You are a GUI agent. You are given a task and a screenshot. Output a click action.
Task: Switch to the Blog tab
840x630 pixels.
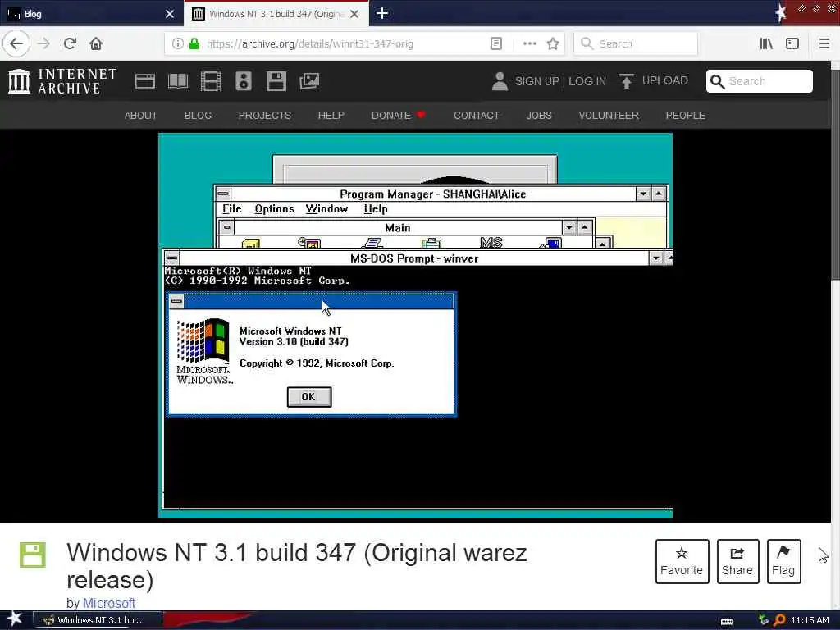[91, 13]
